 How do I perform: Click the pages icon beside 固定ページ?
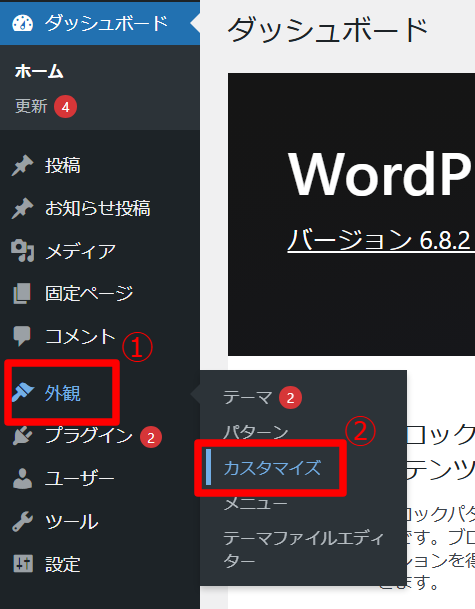[x=22, y=293]
